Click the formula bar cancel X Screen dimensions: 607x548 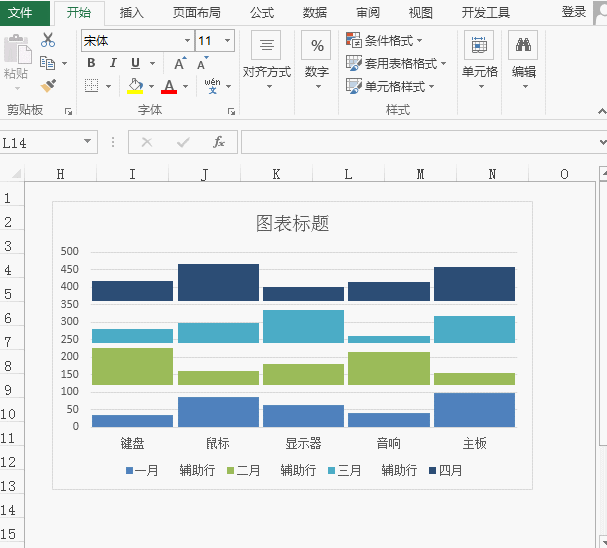(x=147, y=142)
